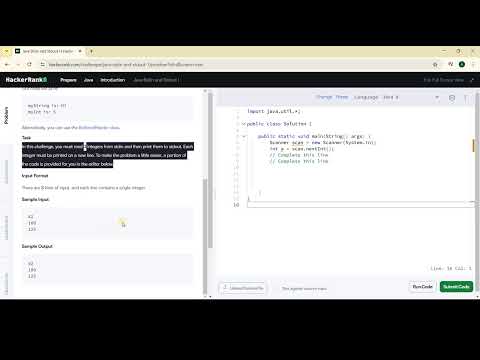Click Exit Full Screen View
480x360 pixels.
(x=444, y=80)
